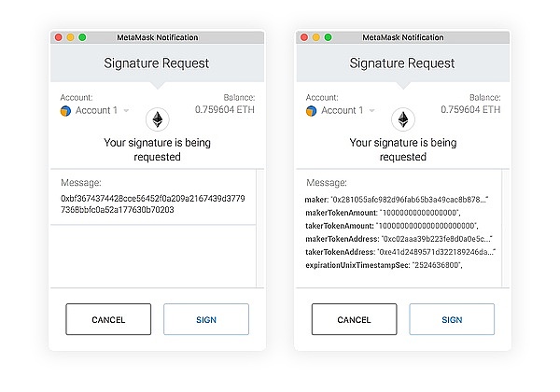This screenshot has height=392, width=560.
Task: Sign the signature request showing maker details
Action: coord(452,319)
